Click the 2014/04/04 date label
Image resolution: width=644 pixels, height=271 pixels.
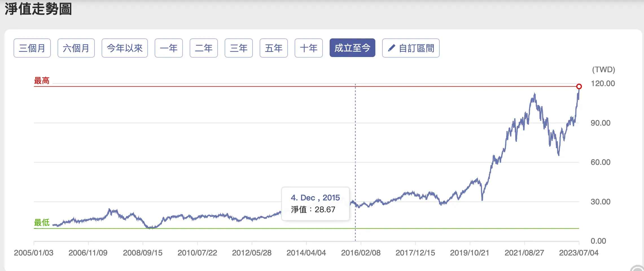point(306,253)
